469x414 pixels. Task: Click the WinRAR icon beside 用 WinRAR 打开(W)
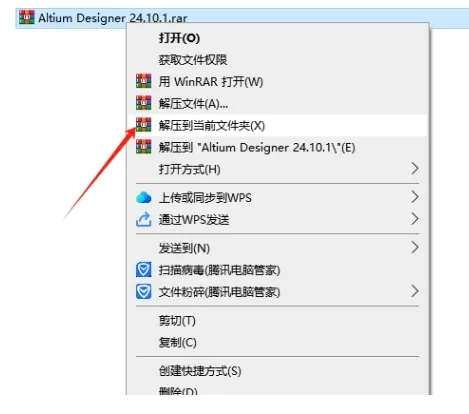(144, 81)
